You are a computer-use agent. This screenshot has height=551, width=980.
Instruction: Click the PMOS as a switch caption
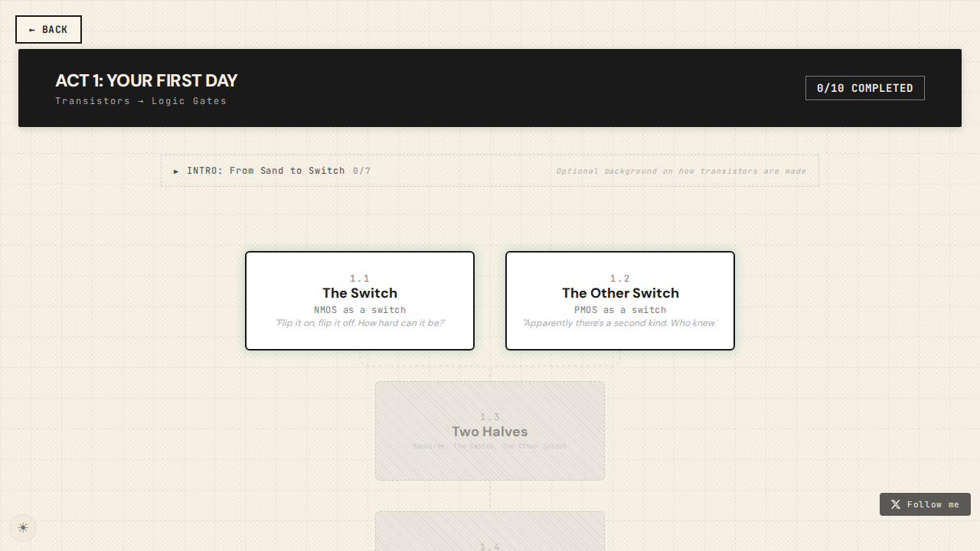620,310
